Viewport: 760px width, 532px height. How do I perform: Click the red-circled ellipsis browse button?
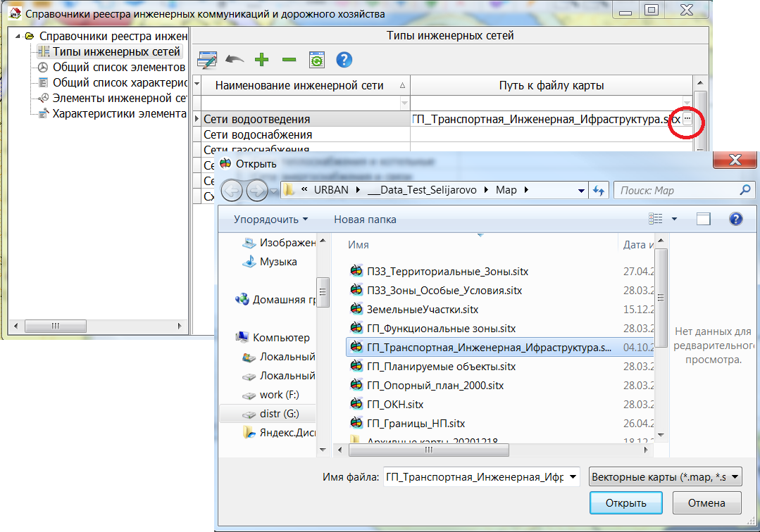pyautogui.click(x=687, y=119)
